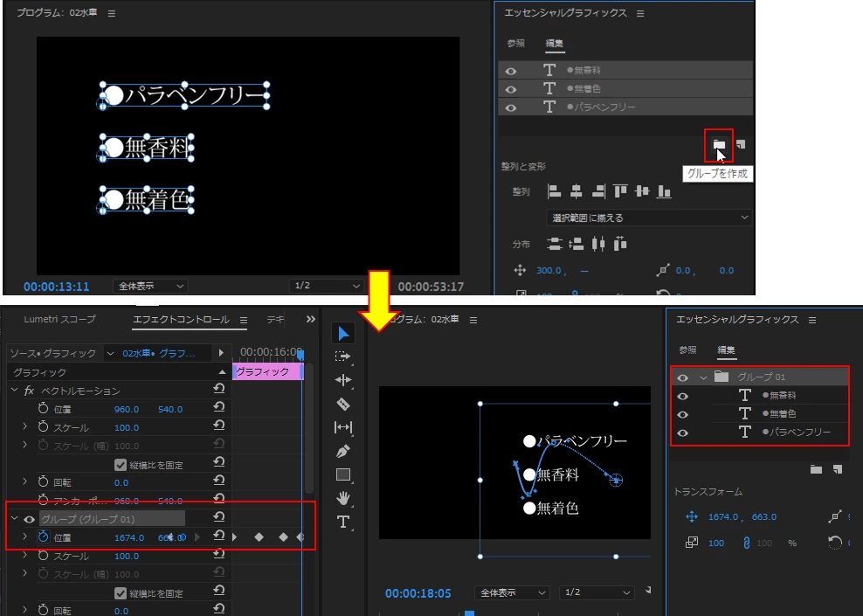Image resolution: width=863 pixels, height=616 pixels.
Task: Open 1/2 resolution dropdown beside 00:00:53:17
Action: click(327, 286)
